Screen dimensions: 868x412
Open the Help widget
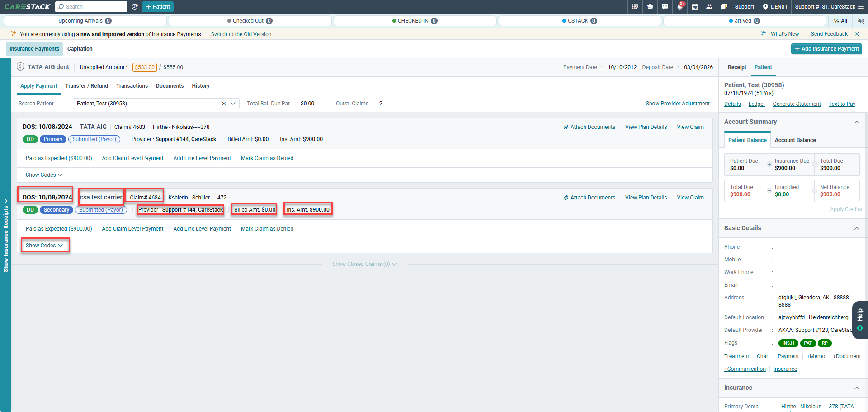click(860, 320)
